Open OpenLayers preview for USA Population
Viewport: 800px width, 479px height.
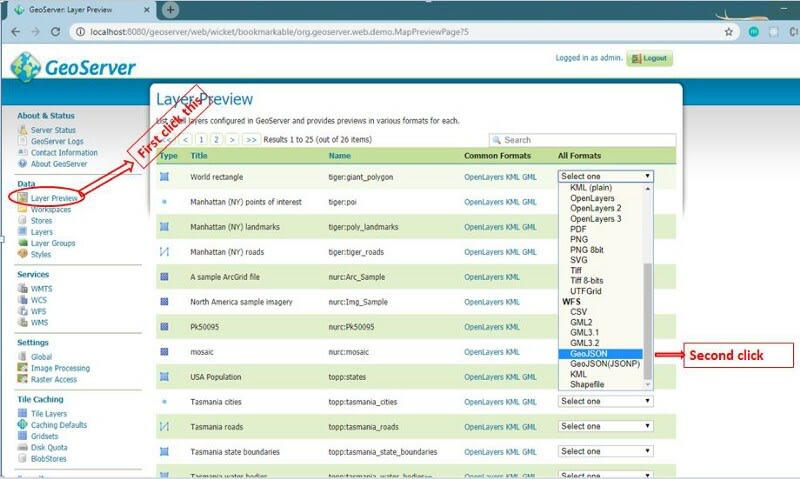tap(483, 376)
